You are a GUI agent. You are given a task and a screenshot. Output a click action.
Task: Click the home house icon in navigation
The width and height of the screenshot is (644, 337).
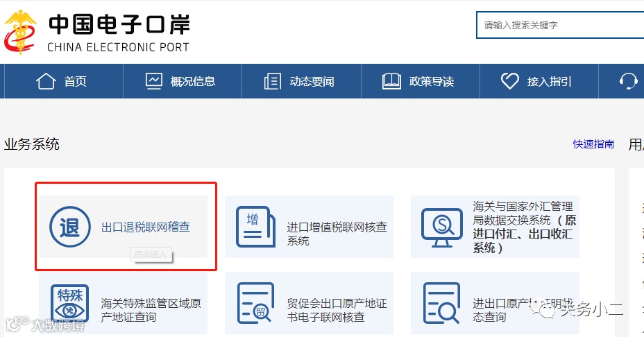click(46, 81)
